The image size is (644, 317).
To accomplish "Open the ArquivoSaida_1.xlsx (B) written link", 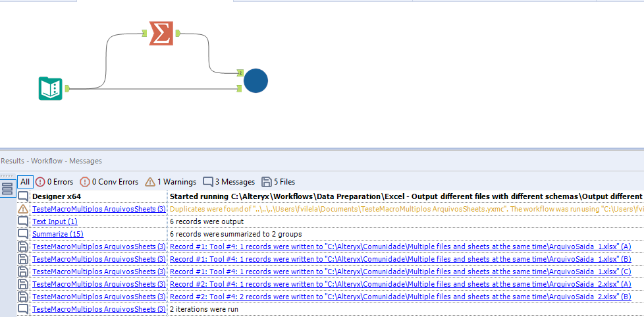I will click(x=400, y=259).
